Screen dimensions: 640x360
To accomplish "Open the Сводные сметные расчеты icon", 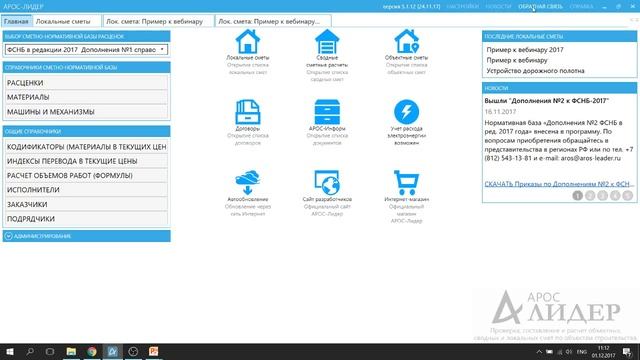I will 327,41.
